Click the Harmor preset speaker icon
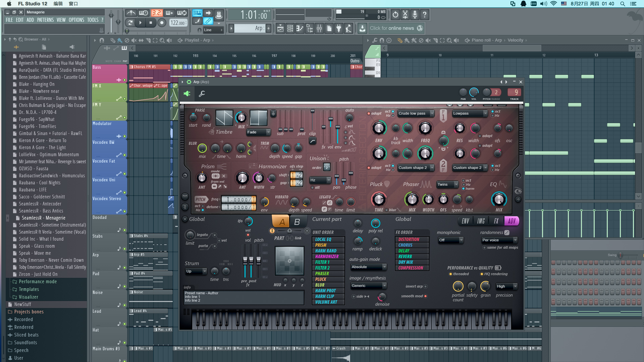 click(187, 94)
